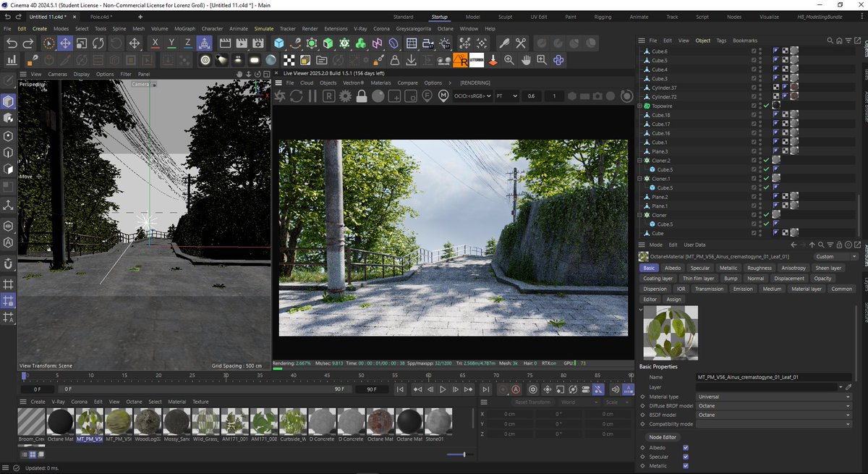This screenshot has width=868, height=474.
Task: Toggle the Albedo checkbox
Action: coord(686,448)
